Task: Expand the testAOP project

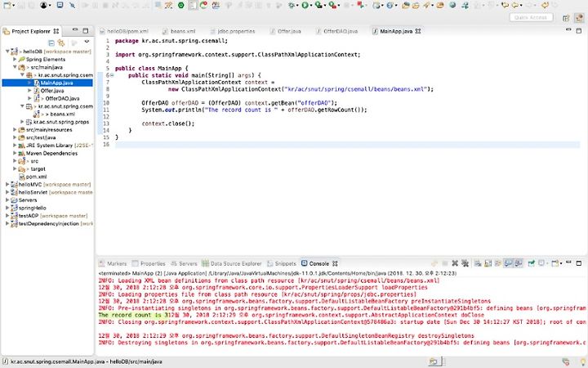Action: tap(7, 216)
